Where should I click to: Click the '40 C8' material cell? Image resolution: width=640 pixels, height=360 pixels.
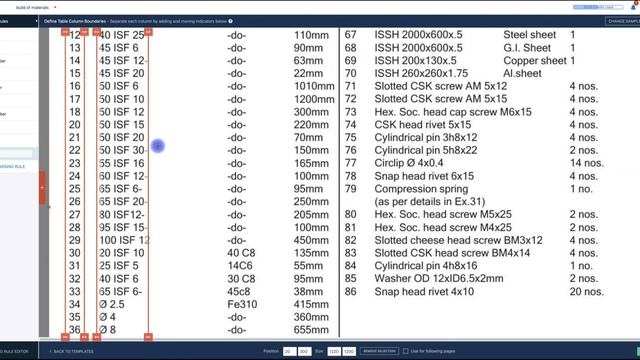pyautogui.click(x=241, y=253)
